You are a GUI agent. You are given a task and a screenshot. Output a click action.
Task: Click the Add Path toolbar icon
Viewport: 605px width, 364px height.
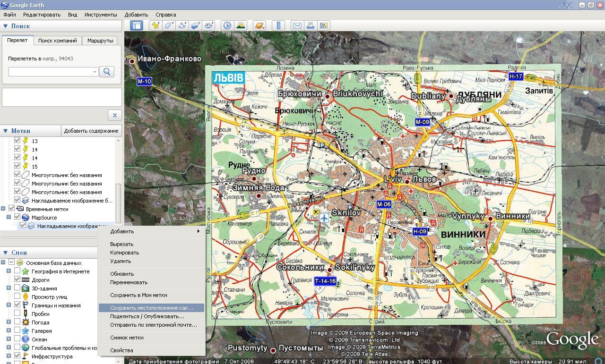(x=182, y=25)
